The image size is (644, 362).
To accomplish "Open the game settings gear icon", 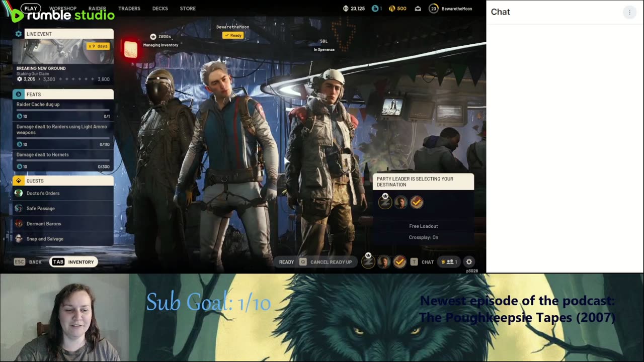I will [469, 261].
